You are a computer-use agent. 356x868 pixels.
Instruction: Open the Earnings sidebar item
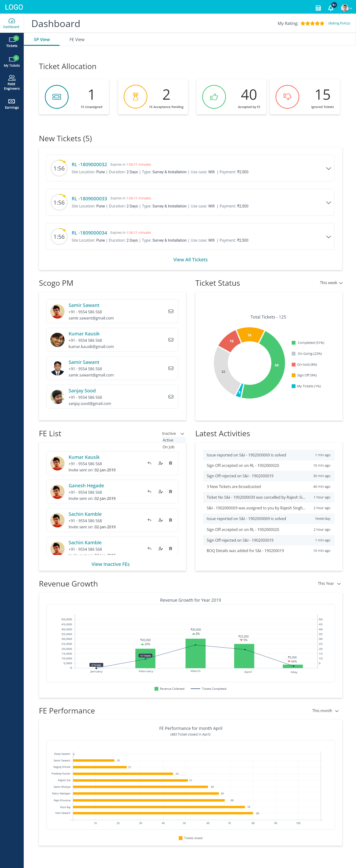tap(12, 104)
